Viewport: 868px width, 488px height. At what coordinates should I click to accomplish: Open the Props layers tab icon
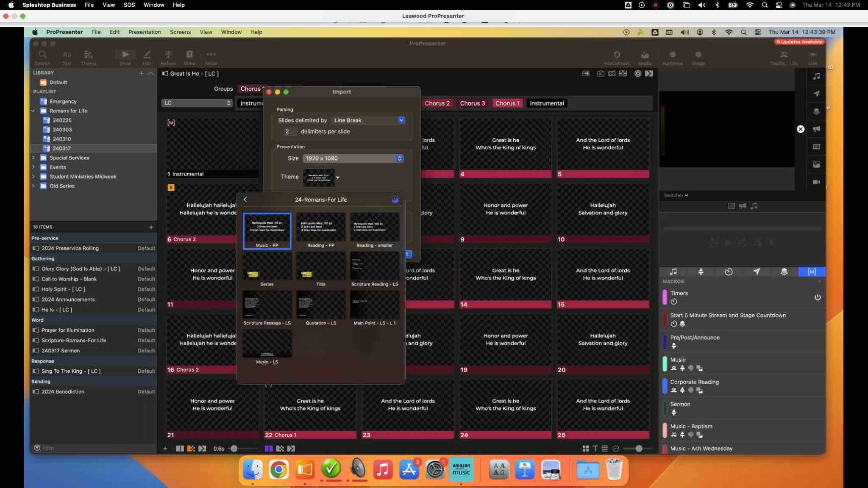point(784,272)
